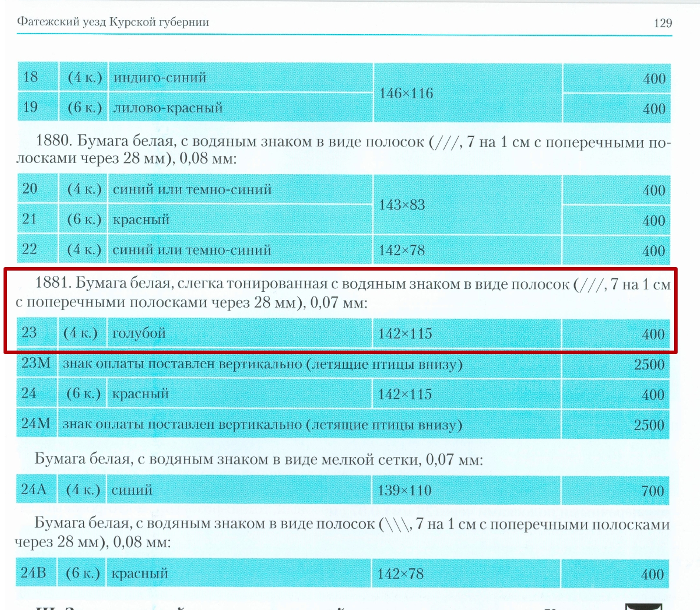The height and width of the screenshot is (610, 700).
Task: Click the description text in row 24M
Action: (x=262, y=425)
